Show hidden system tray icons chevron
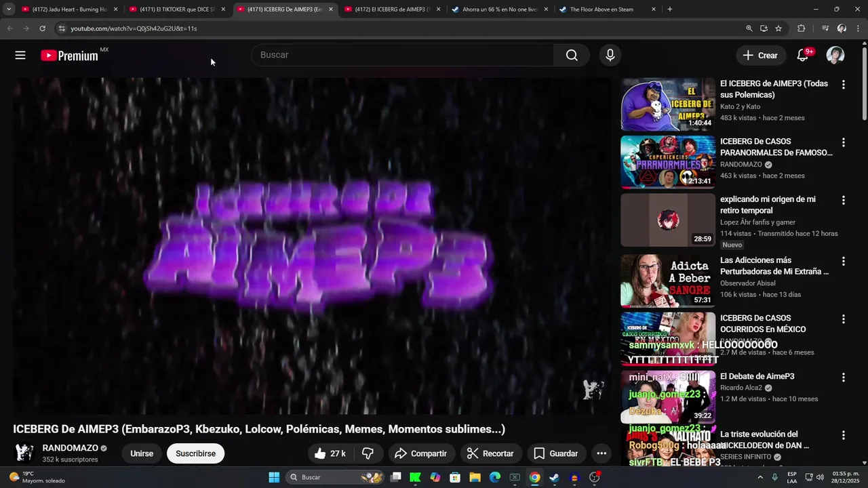The image size is (868, 488). 760,477
